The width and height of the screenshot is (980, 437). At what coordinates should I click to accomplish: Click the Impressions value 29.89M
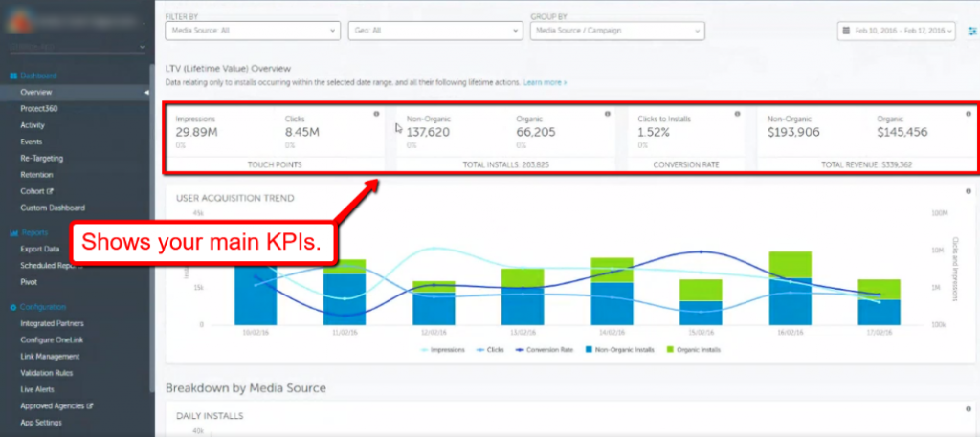click(196, 132)
